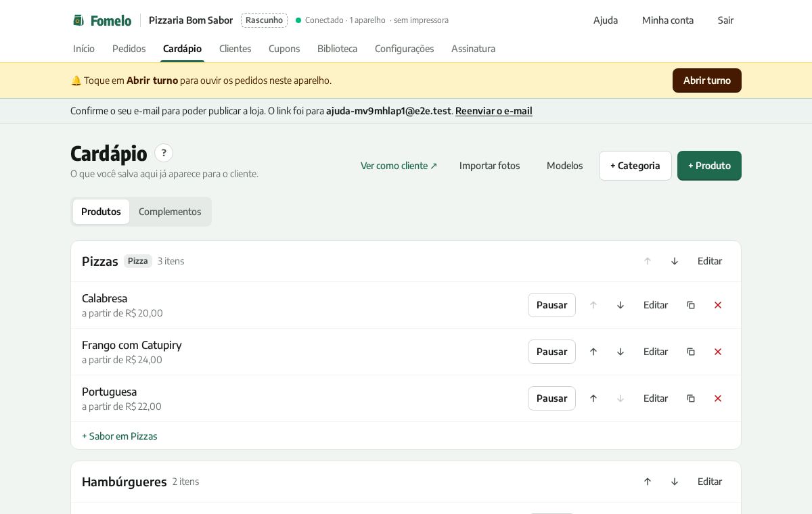Move Hambúrgueres category down

[x=675, y=482]
